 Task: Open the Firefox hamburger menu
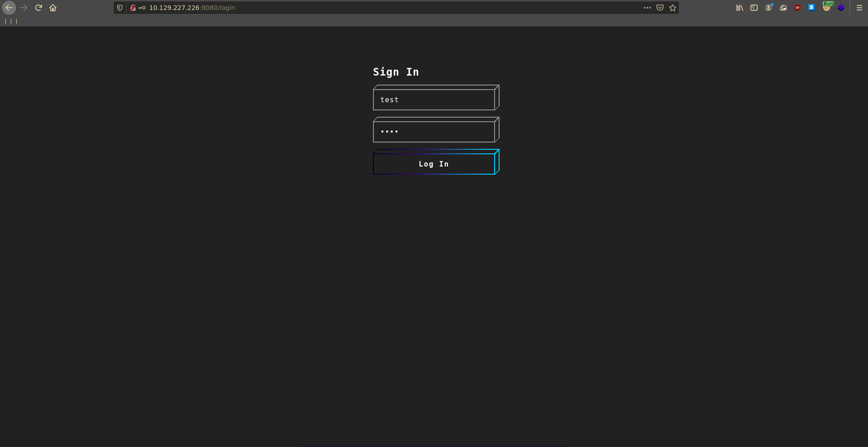[x=859, y=8]
